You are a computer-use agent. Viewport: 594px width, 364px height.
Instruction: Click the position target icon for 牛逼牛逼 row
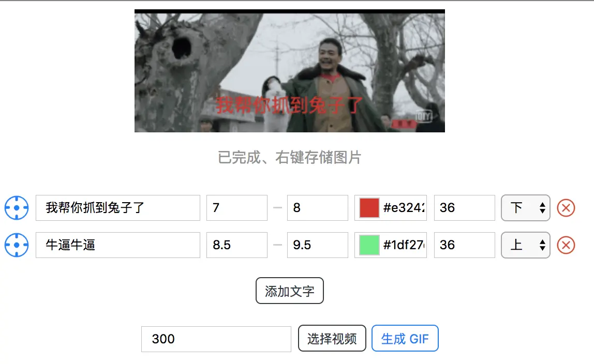coord(16,245)
